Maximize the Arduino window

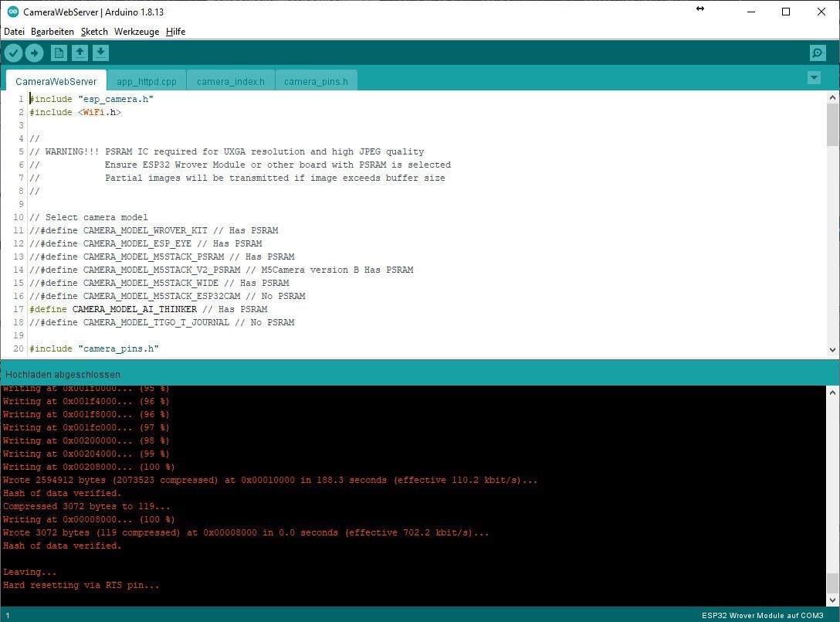[x=786, y=12]
